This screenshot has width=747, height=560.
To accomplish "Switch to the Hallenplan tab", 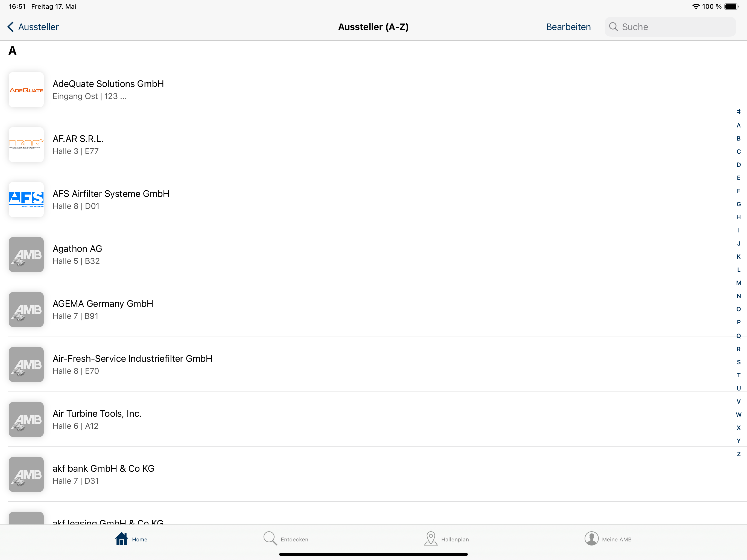I will click(447, 539).
